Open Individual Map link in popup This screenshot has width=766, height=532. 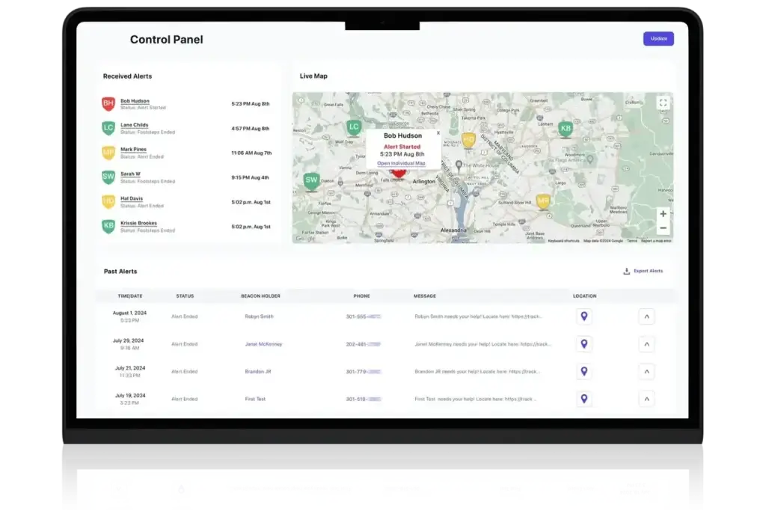point(401,163)
